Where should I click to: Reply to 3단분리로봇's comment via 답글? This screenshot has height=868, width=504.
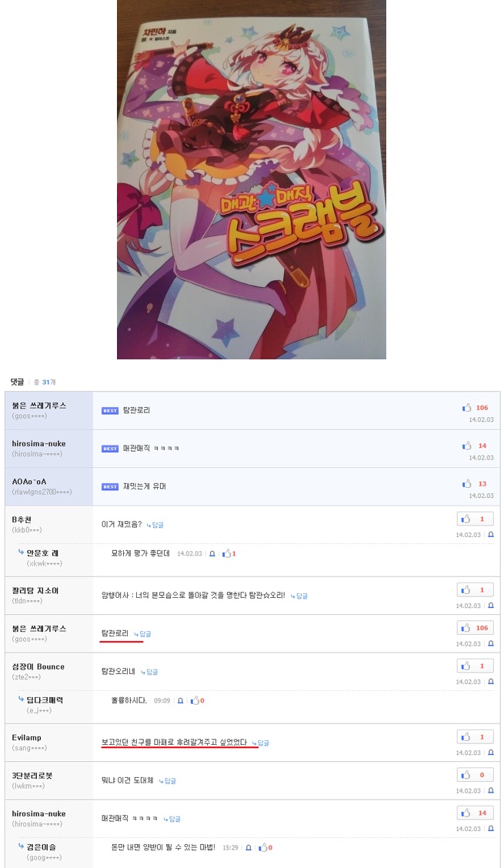click(167, 781)
